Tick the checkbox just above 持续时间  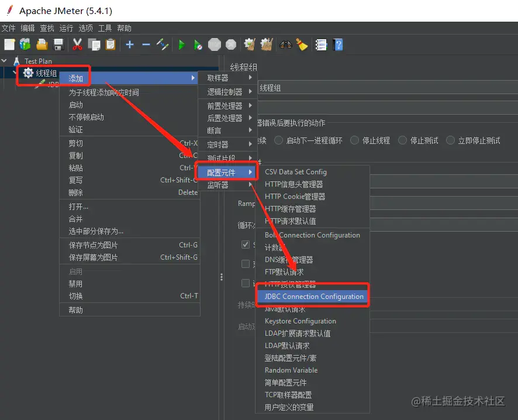[x=246, y=283]
